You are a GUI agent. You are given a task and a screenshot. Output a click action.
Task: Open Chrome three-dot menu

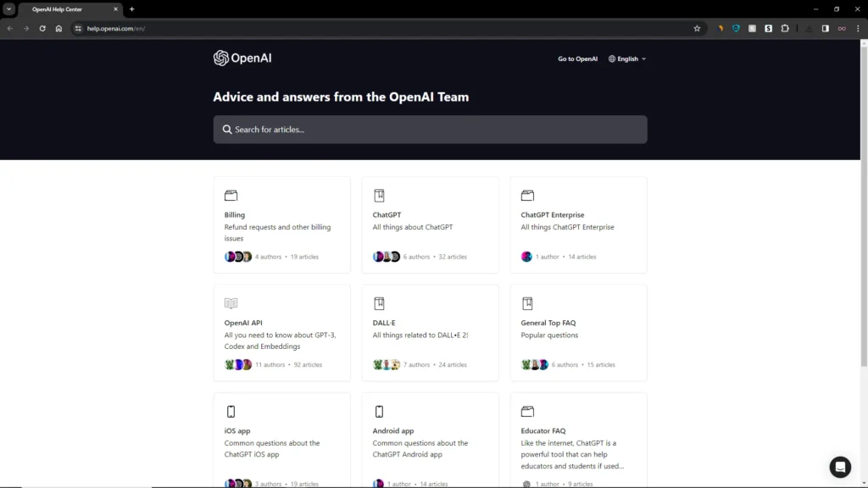pos(858,29)
